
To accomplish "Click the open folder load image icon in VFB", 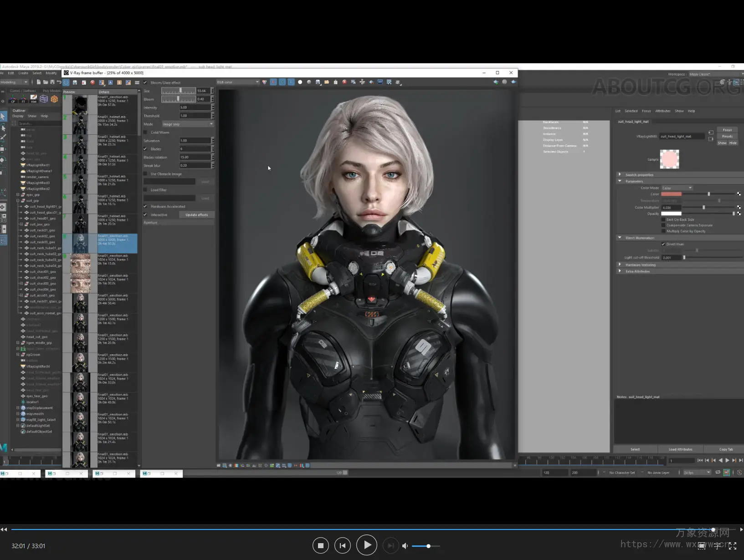I will click(327, 82).
